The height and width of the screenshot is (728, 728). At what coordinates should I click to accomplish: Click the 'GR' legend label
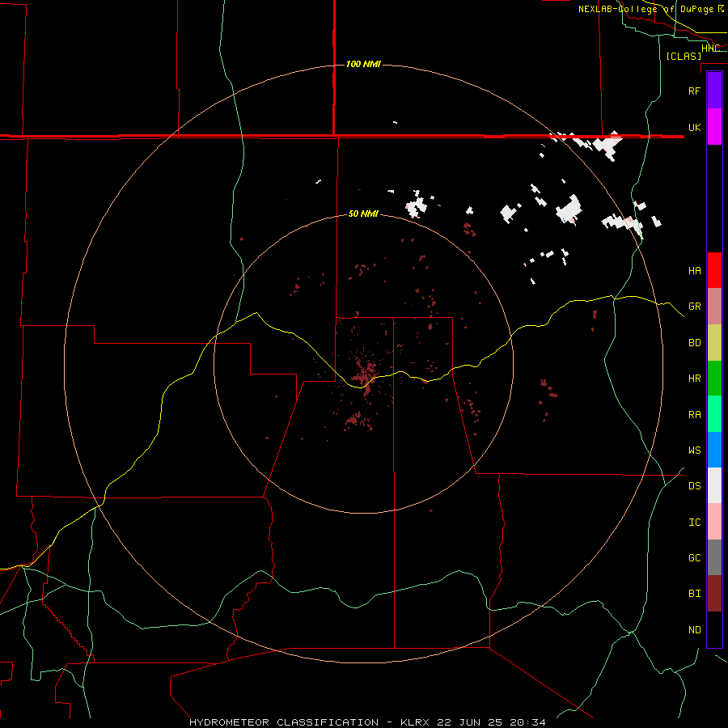tap(695, 307)
